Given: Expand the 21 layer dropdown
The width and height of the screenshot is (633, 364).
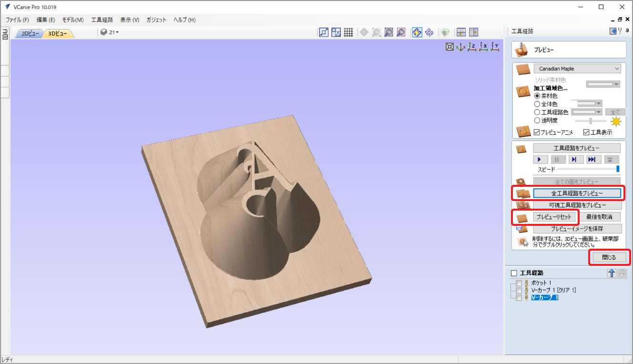Looking at the screenshot, I should click(x=110, y=32).
